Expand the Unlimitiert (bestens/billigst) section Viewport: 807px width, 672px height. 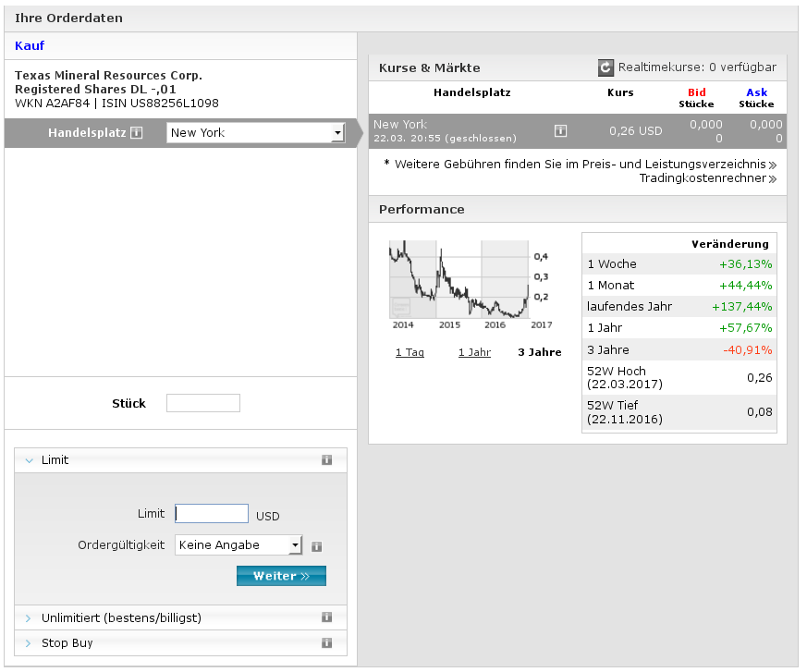click(120, 617)
